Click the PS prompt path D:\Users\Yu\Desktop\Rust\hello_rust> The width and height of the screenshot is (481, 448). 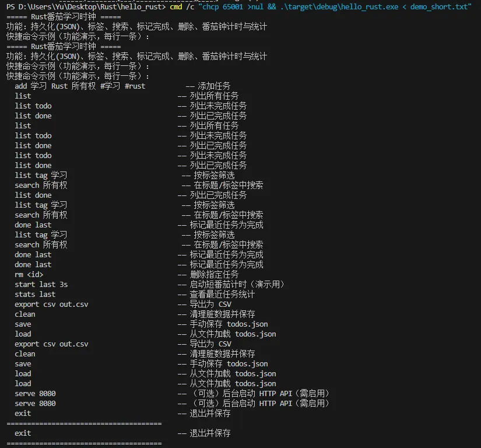coord(92,7)
